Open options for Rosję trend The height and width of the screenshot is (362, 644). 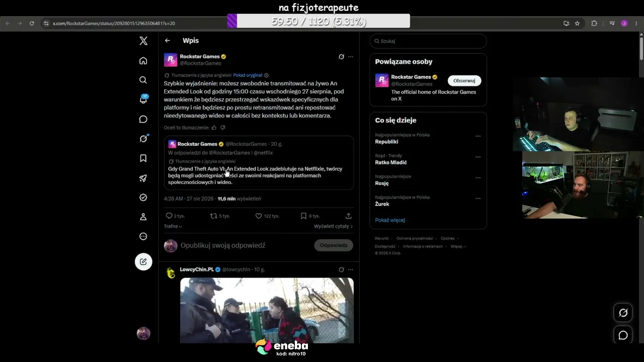(x=478, y=178)
